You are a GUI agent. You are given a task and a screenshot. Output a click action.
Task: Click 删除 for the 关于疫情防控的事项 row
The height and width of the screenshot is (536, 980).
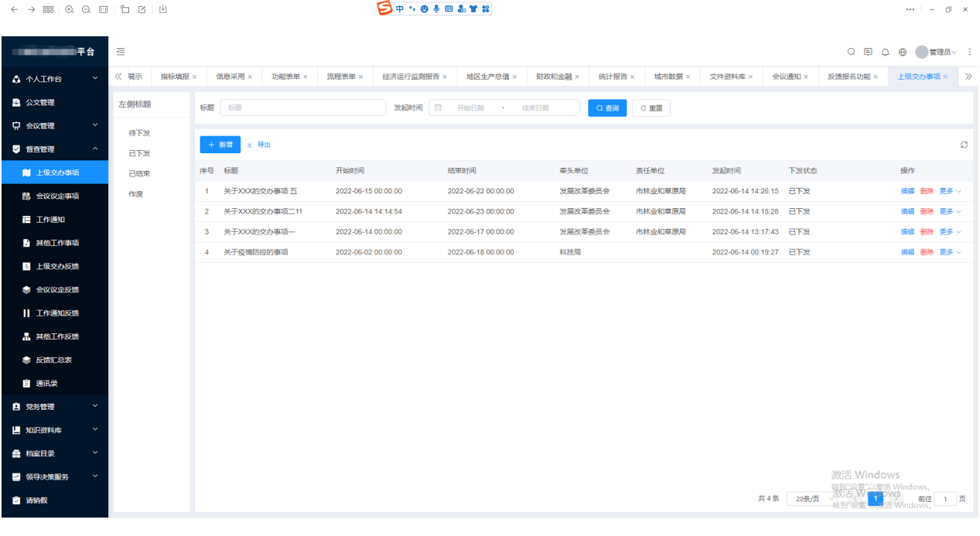[927, 252]
